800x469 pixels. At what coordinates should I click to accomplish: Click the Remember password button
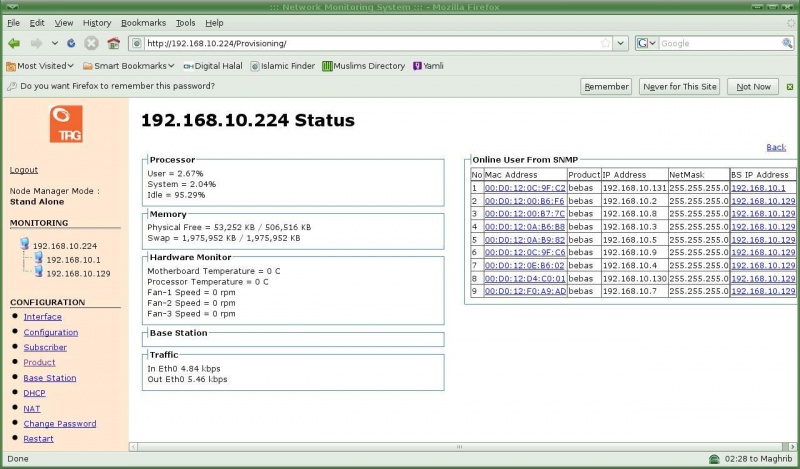[x=606, y=87]
